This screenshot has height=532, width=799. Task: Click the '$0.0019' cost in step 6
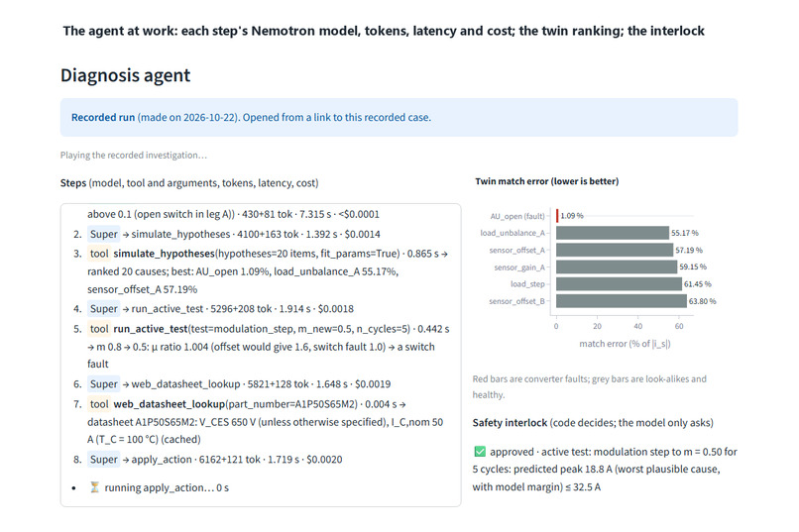point(373,383)
